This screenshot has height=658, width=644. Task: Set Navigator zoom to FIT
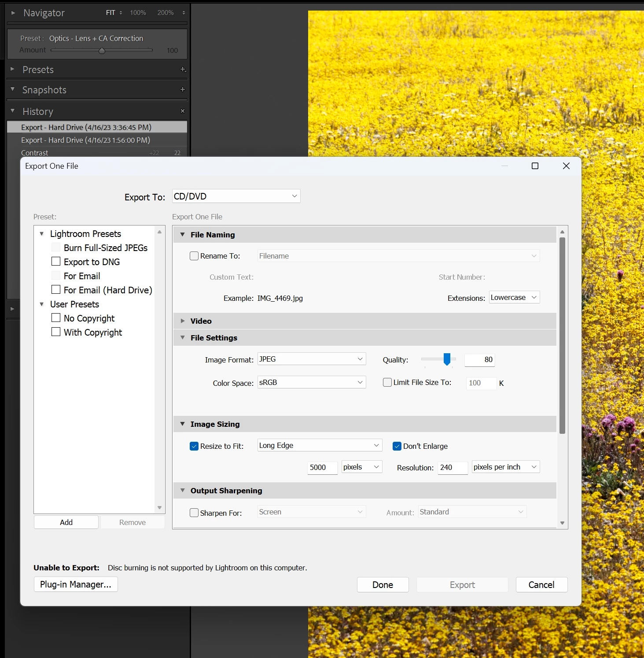110,13
